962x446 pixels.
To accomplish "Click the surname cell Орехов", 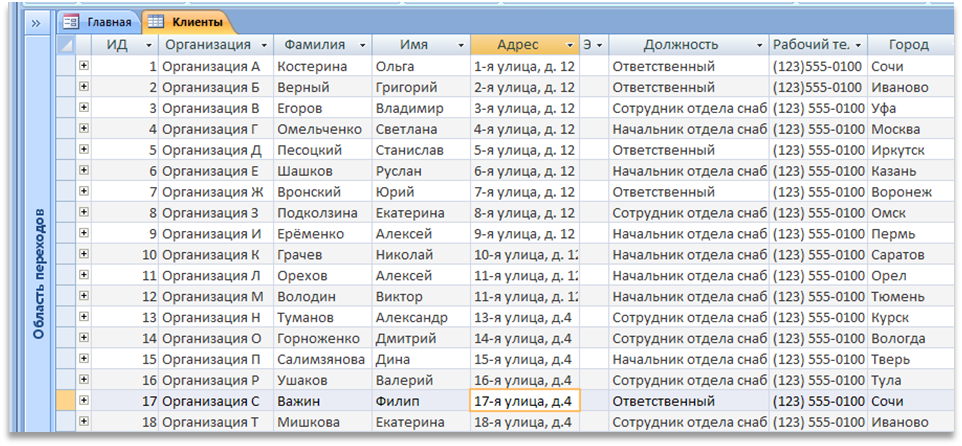I will (323, 275).
